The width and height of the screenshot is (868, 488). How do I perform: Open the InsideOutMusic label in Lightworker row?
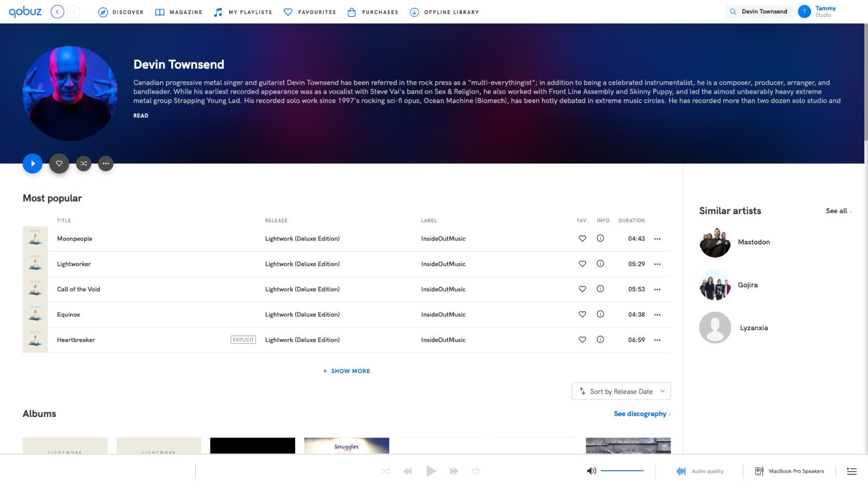point(443,264)
